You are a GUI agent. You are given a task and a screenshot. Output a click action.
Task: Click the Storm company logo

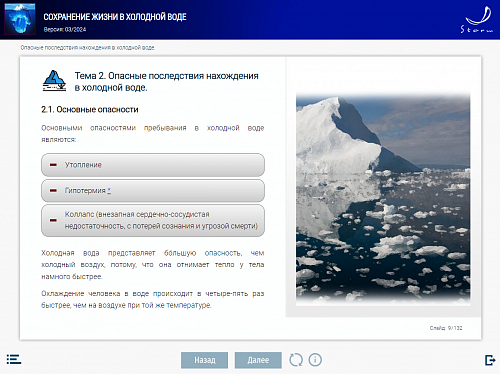(x=477, y=20)
